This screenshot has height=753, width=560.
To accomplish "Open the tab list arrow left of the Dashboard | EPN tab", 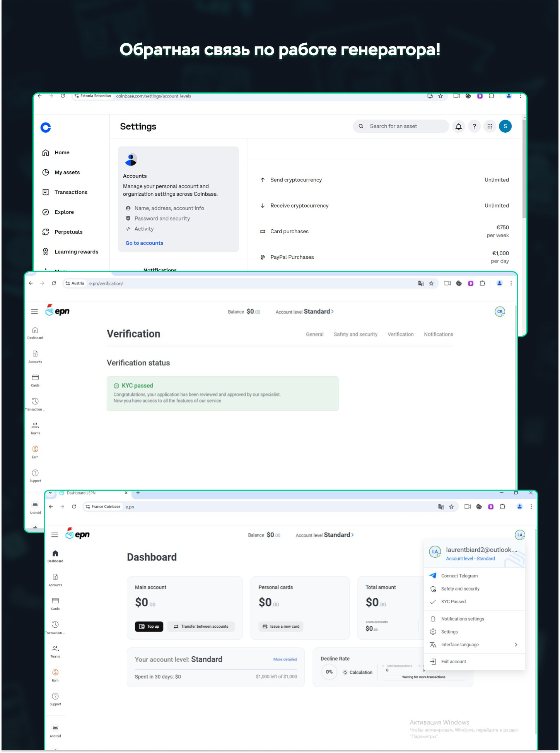I will [x=50, y=493].
